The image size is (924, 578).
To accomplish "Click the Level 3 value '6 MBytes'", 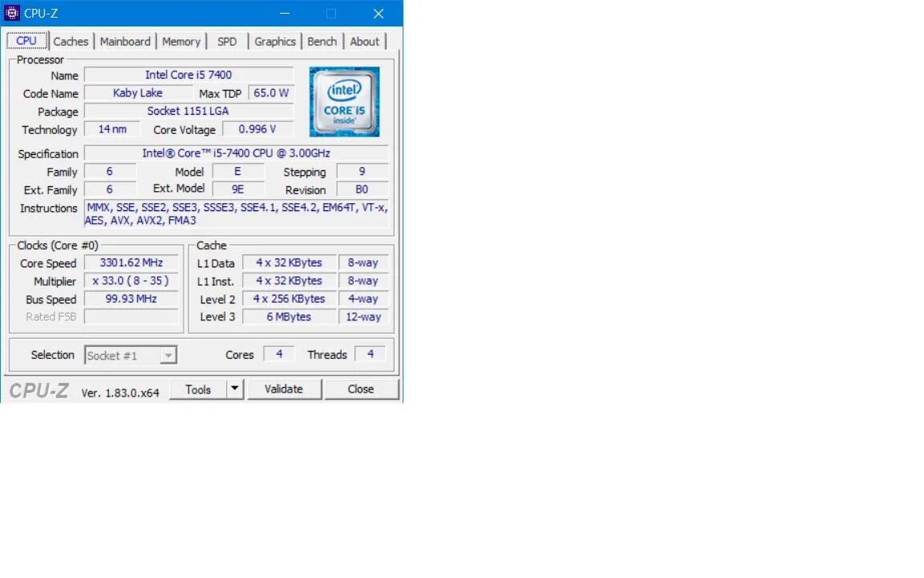I will pos(290,317).
